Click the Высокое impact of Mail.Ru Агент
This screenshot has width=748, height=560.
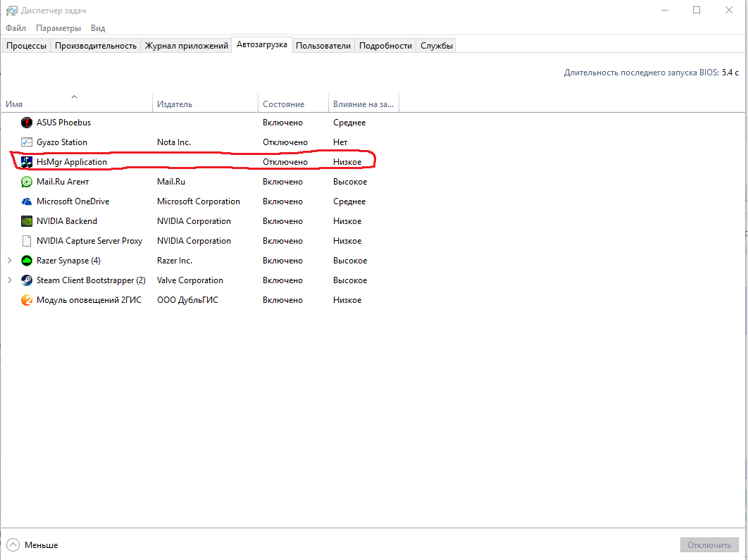(349, 182)
